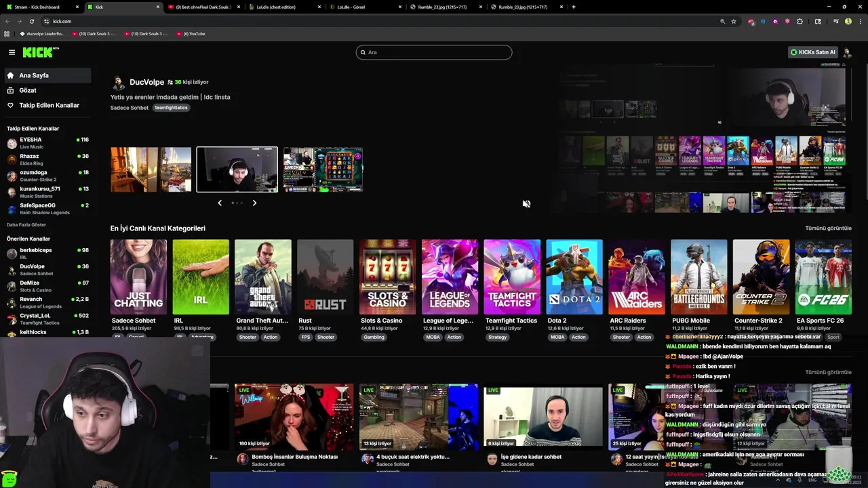The height and width of the screenshot is (488, 868).
Task: Open Crystal_LoL recommended channel
Action: [47, 319]
